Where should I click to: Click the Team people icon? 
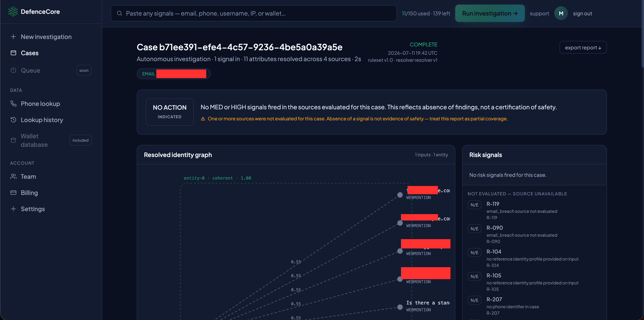pyautogui.click(x=13, y=176)
